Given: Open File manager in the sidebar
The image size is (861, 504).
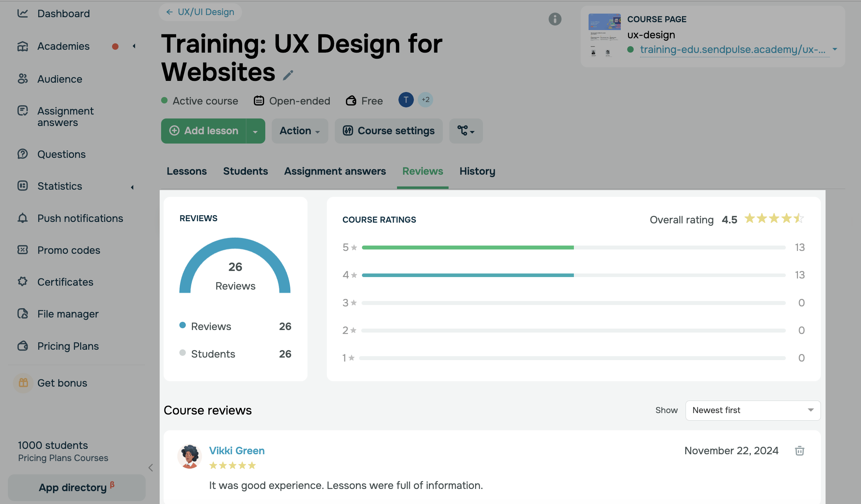Looking at the screenshot, I should click(68, 314).
